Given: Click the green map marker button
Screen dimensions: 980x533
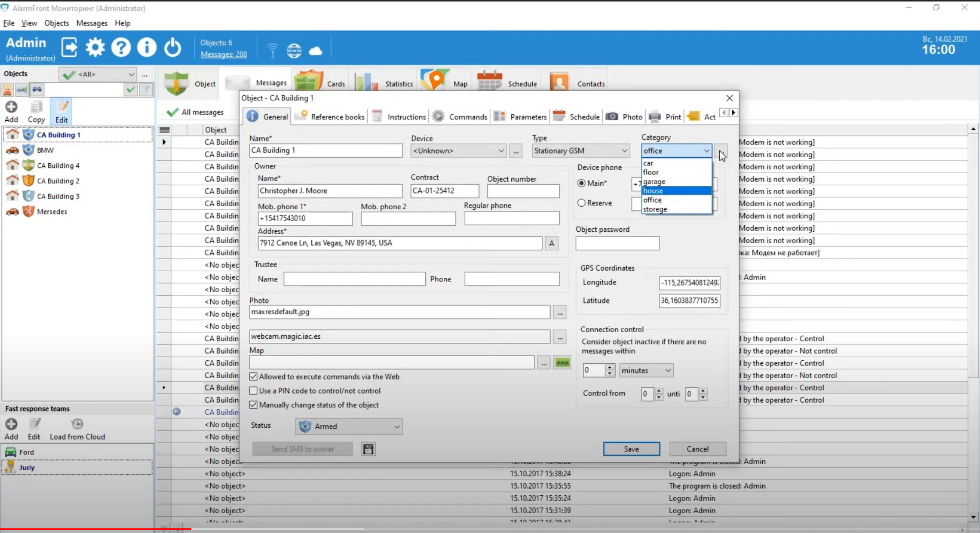Looking at the screenshot, I should click(562, 363).
